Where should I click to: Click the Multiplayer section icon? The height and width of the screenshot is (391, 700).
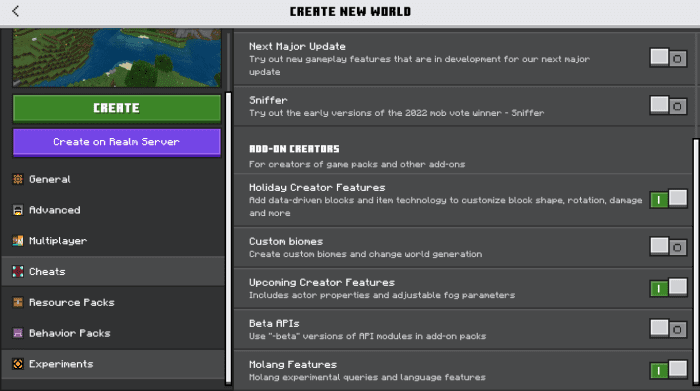click(18, 241)
